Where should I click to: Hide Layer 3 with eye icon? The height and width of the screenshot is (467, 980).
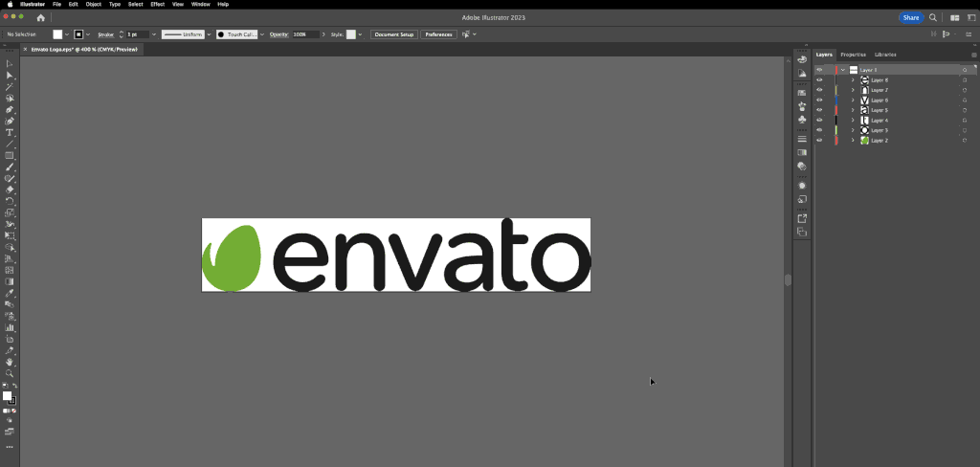tap(819, 130)
